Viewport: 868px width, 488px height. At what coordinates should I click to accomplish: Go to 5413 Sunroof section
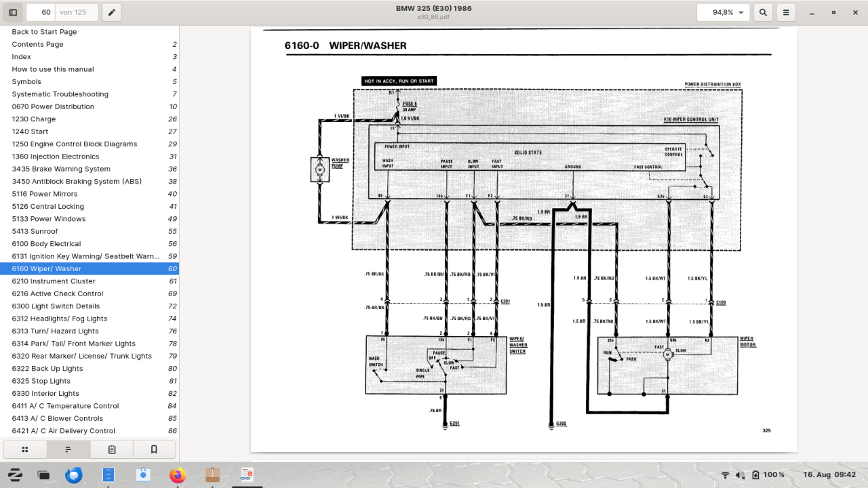click(90, 231)
